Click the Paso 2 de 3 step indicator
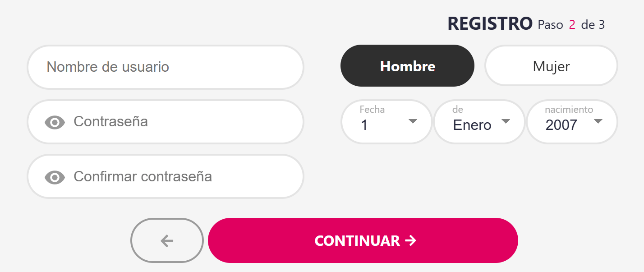The width and height of the screenshot is (644, 272). click(x=571, y=25)
